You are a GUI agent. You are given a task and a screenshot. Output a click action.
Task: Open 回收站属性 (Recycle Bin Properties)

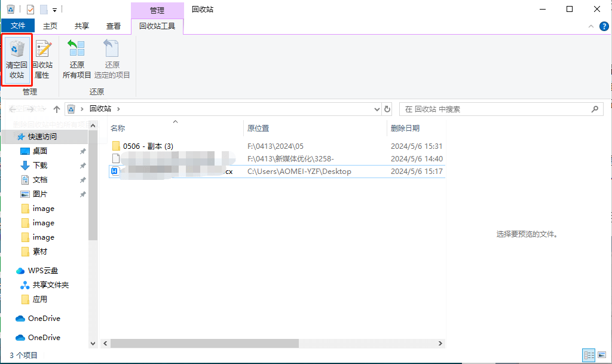(42, 58)
